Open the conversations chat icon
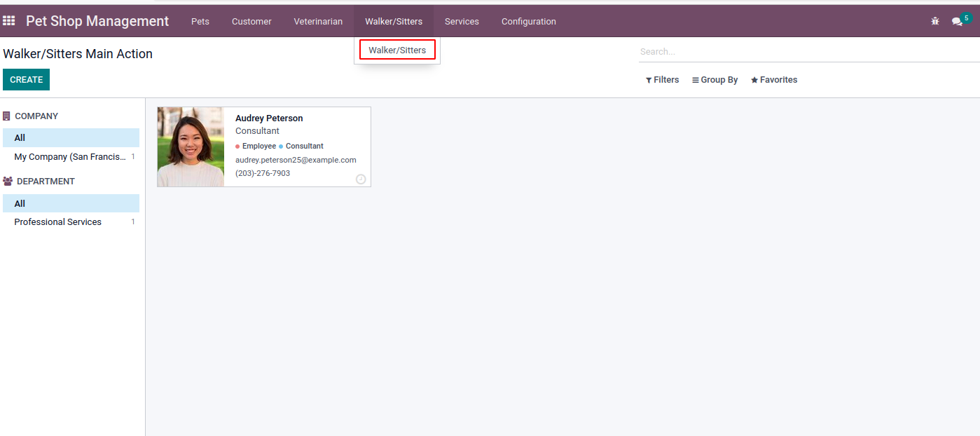Screen dimensions: 980x436 957,22
